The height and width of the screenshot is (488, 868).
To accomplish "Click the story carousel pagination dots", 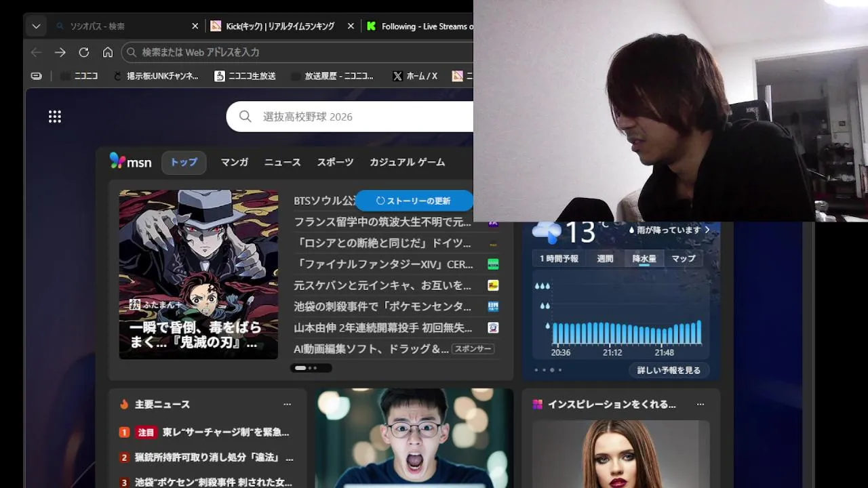I will (311, 368).
